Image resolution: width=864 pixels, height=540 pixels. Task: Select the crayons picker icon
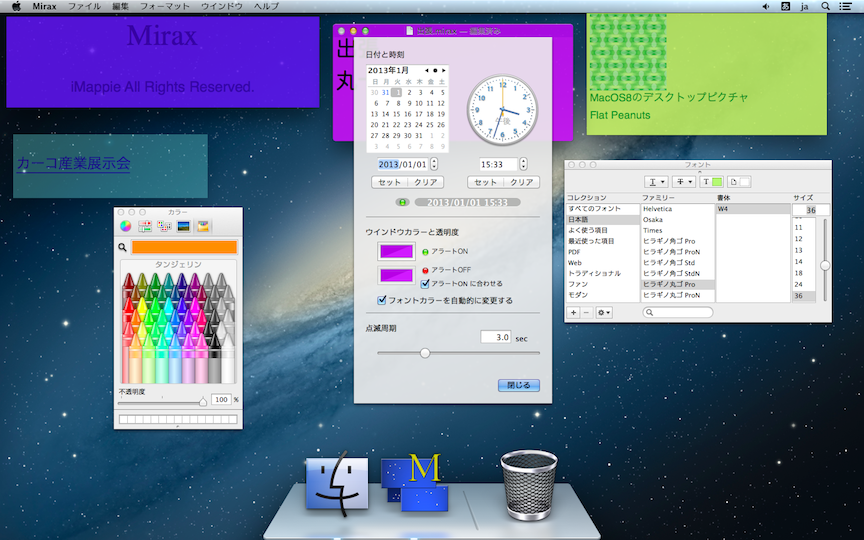(203, 226)
